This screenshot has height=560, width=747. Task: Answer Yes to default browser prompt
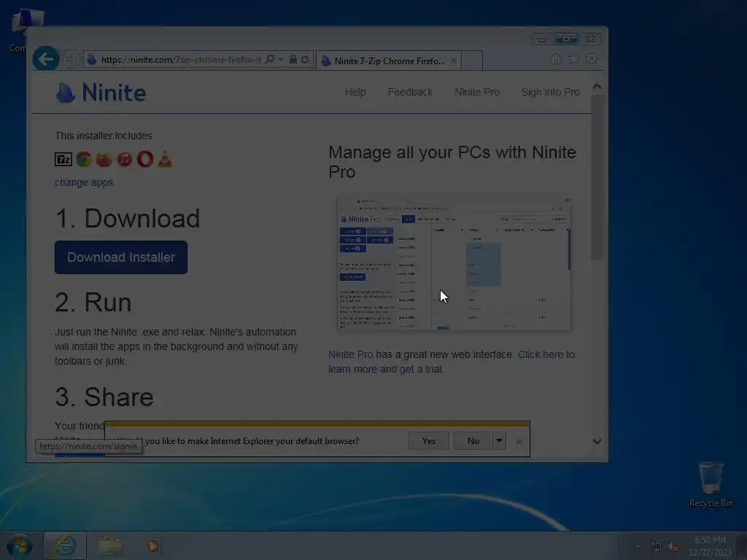point(429,441)
